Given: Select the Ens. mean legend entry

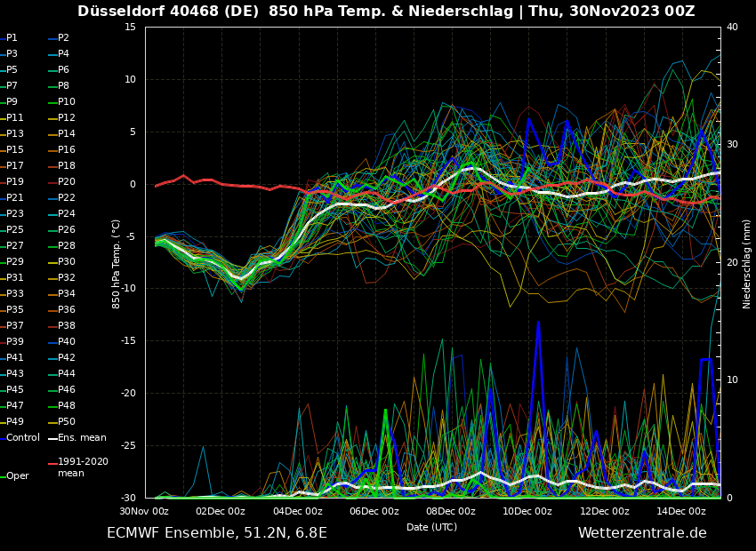Looking at the screenshot, I should 82,438.
